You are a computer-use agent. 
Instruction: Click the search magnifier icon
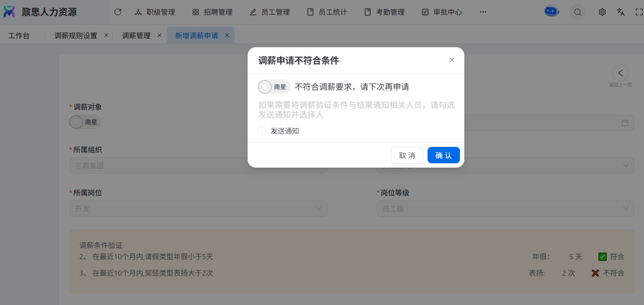coord(577,12)
